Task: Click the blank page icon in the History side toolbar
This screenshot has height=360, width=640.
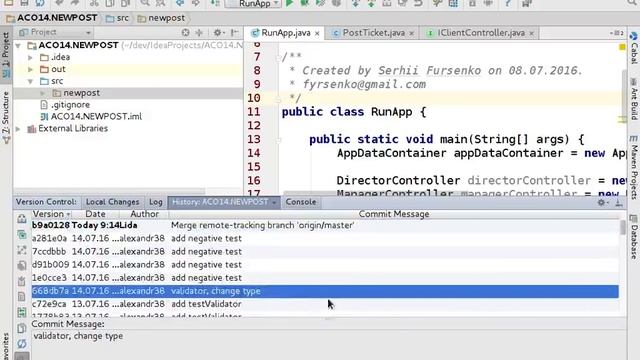Action: 22,296
